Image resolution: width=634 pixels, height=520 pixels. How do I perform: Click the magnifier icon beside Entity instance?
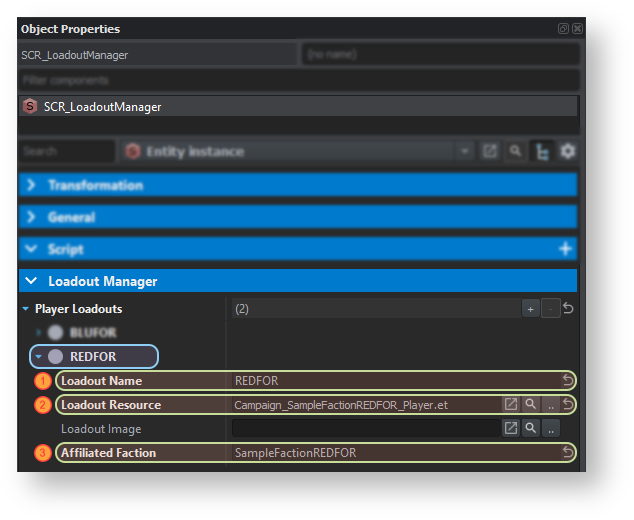pyautogui.click(x=516, y=152)
